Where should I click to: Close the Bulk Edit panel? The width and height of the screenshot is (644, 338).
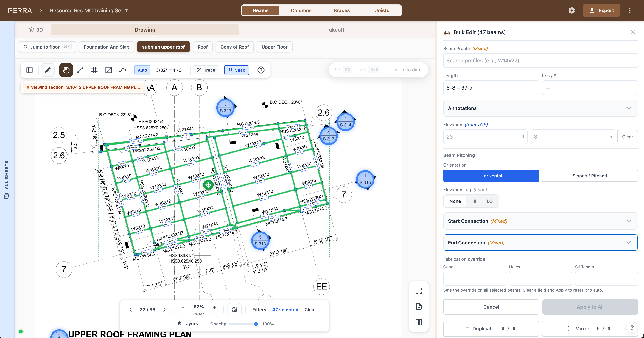pos(633,32)
